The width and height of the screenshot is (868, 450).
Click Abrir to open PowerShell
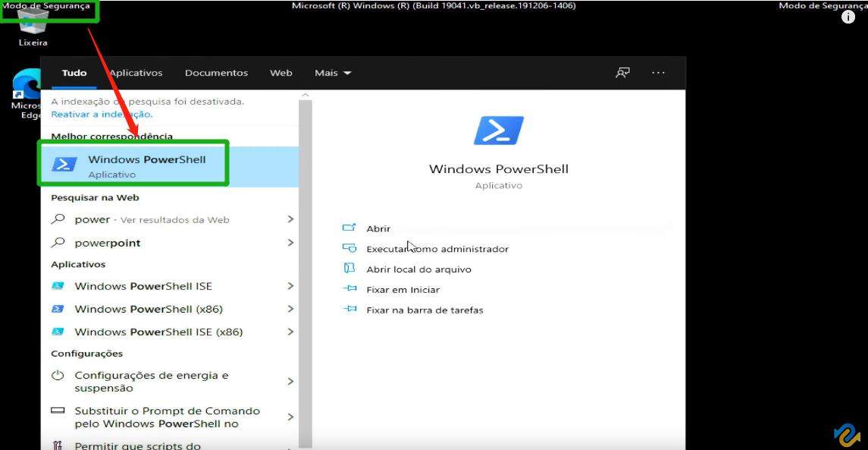point(378,228)
